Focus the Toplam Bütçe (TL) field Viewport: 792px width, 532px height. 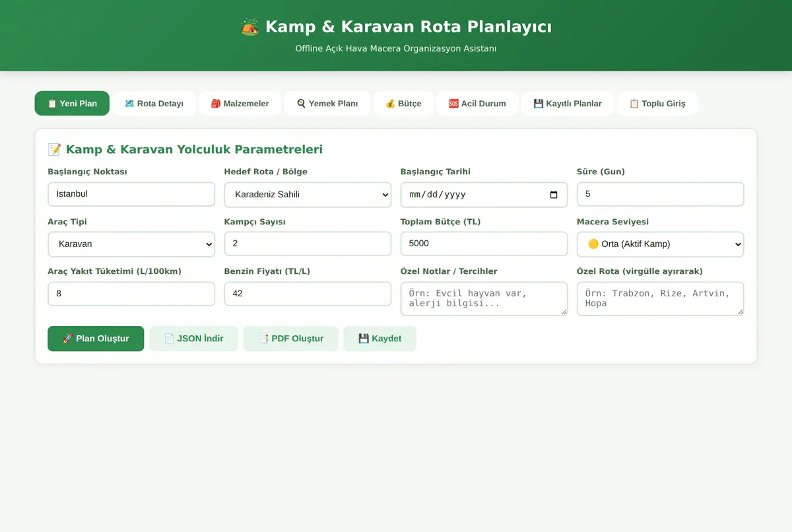484,244
